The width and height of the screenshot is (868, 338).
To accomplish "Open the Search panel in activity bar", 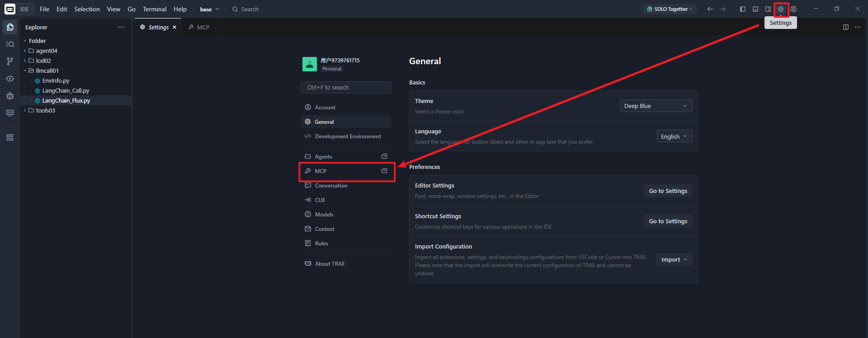I will pyautogui.click(x=10, y=44).
